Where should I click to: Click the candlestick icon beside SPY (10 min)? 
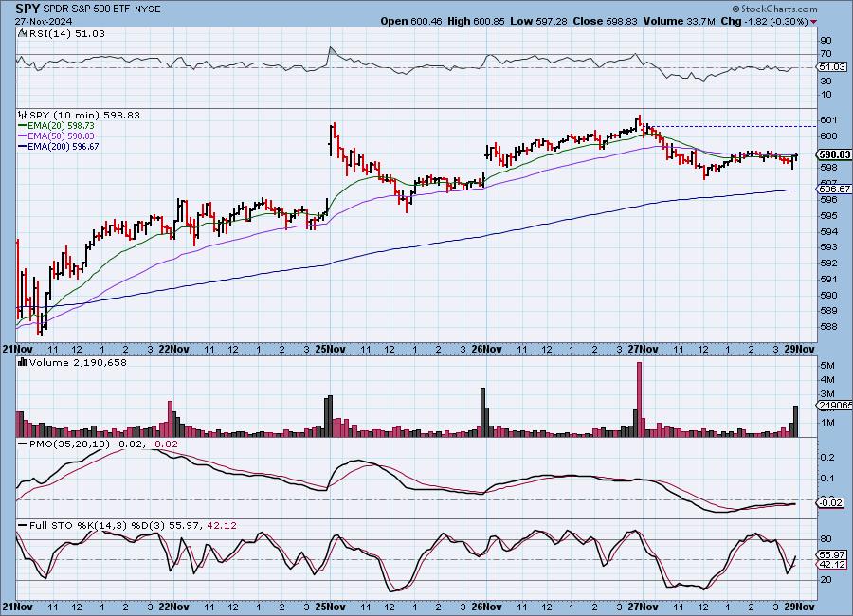tap(23, 115)
